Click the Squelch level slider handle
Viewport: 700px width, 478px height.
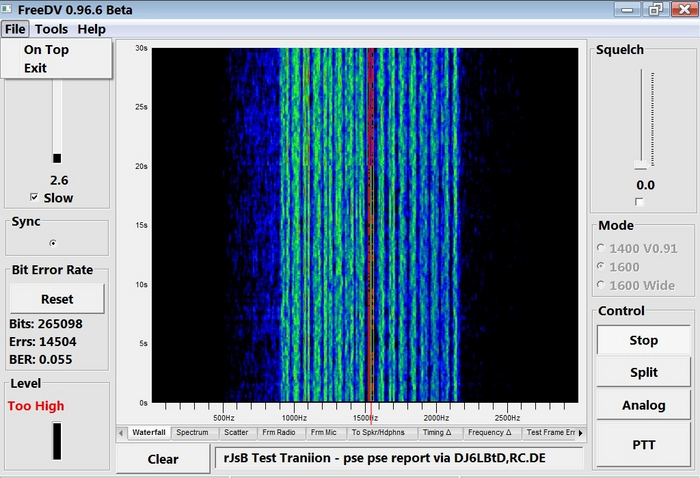(641, 165)
